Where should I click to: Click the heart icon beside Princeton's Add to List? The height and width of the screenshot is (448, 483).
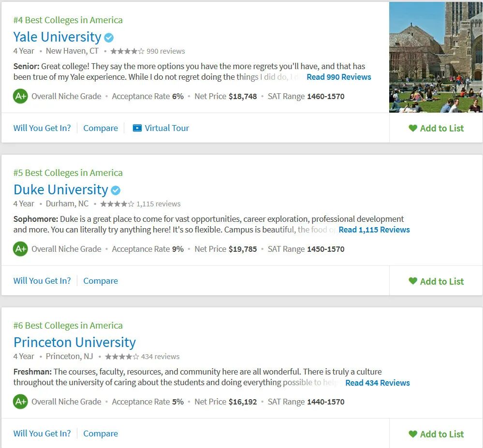[x=413, y=434]
